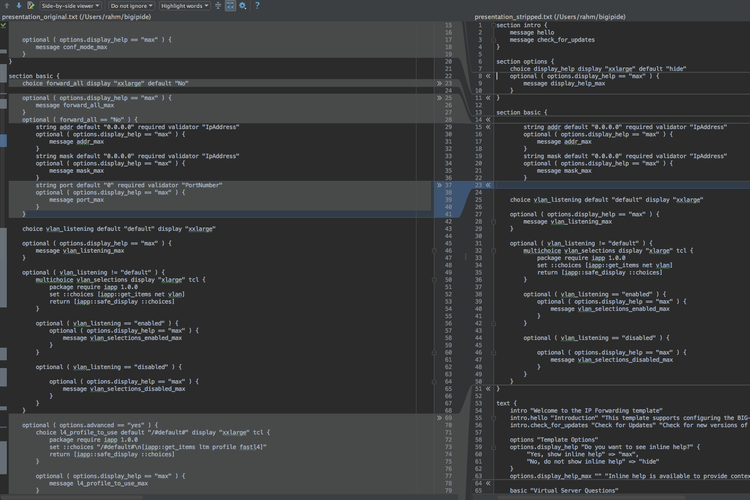Open the Do not ignore dropdown
This screenshot has height=500, width=750.
tap(131, 5)
